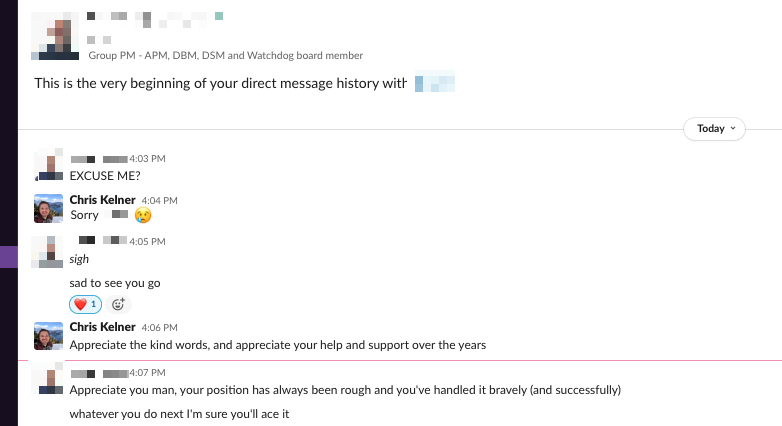Click the green status indicator beside the top name

219,16
